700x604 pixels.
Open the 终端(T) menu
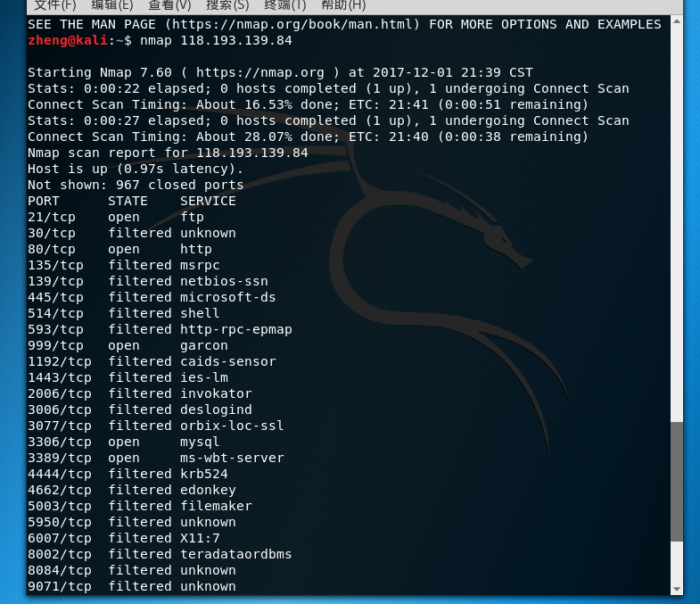(285, 5)
